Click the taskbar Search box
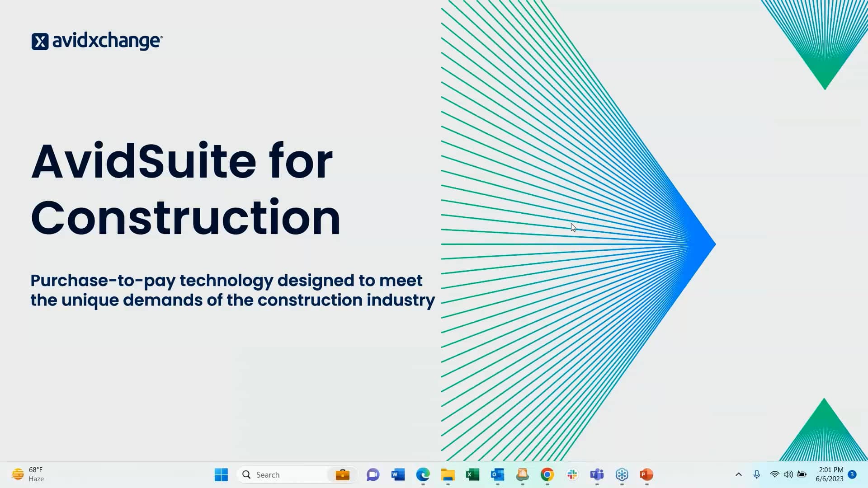 click(x=289, y=474)
